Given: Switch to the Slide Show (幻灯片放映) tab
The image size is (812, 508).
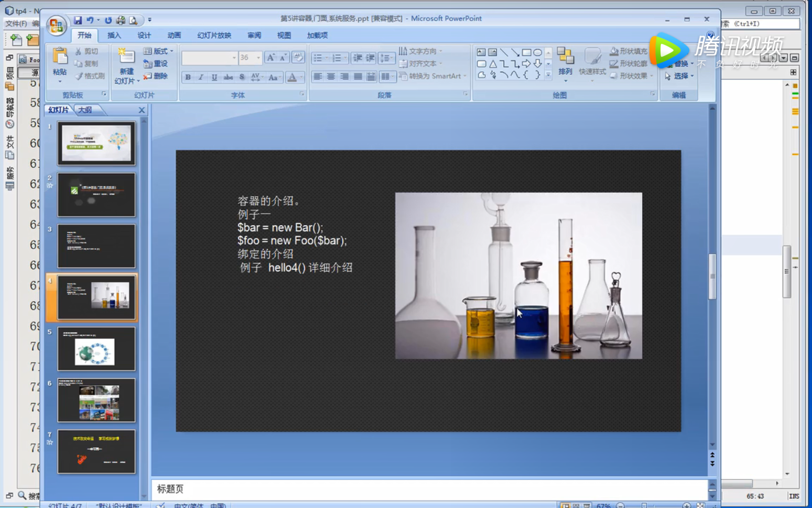Looking at the screenshot, I should (214, 35).
